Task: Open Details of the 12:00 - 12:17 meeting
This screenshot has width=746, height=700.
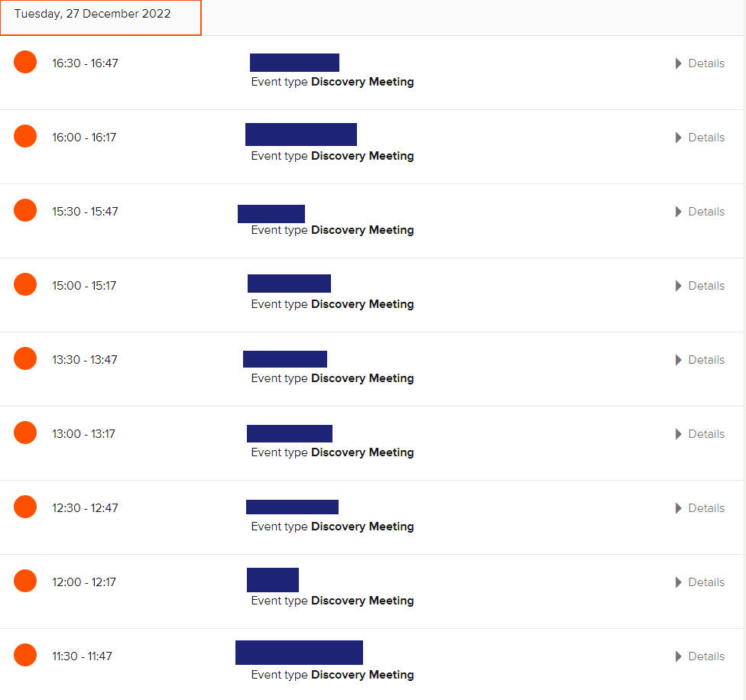Action: tap(700, 582)
